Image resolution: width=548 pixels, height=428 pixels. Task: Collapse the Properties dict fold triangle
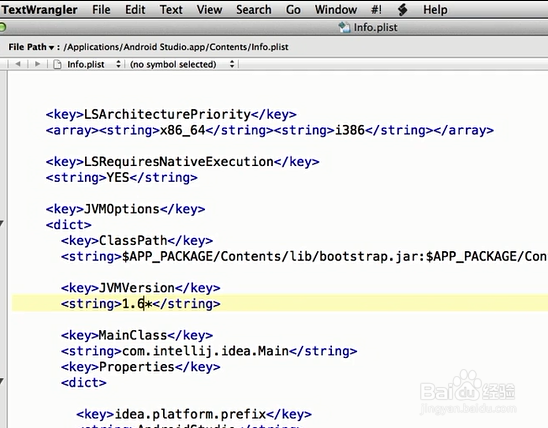pyautogui.click(x=2, y=381)
